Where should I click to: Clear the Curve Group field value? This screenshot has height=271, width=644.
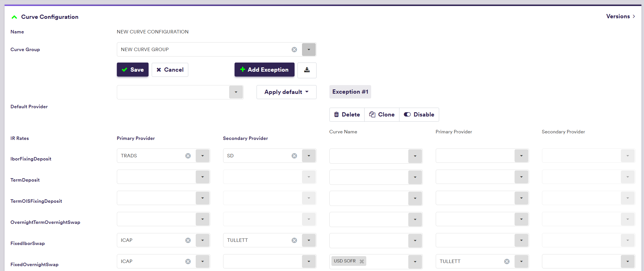(x=294, y=50)
